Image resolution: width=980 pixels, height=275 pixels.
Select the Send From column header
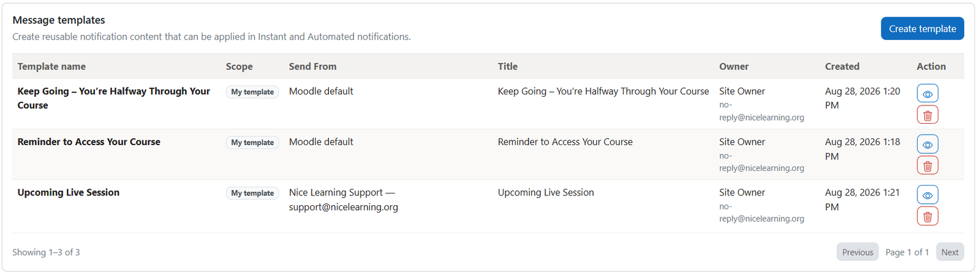312,67
